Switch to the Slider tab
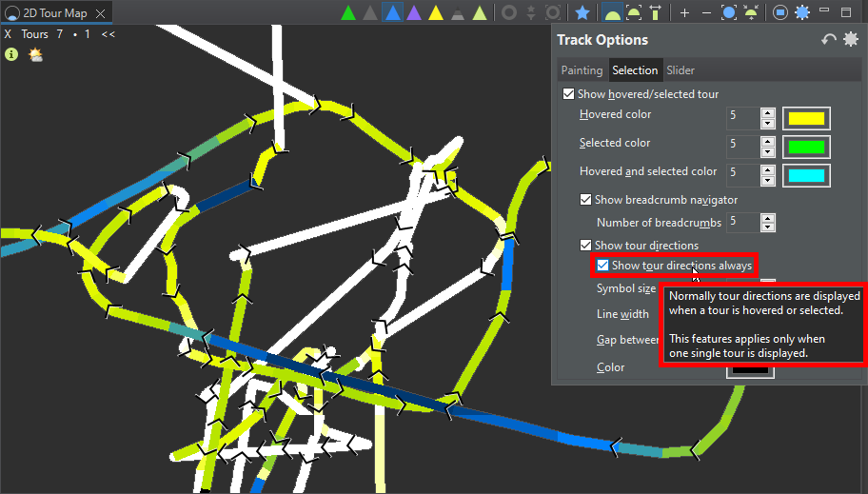Screen dimensions: 868x494 681,70
